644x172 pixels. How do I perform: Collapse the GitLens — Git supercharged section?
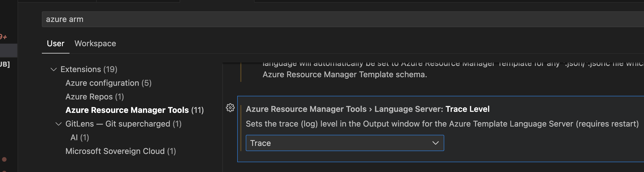58,123
